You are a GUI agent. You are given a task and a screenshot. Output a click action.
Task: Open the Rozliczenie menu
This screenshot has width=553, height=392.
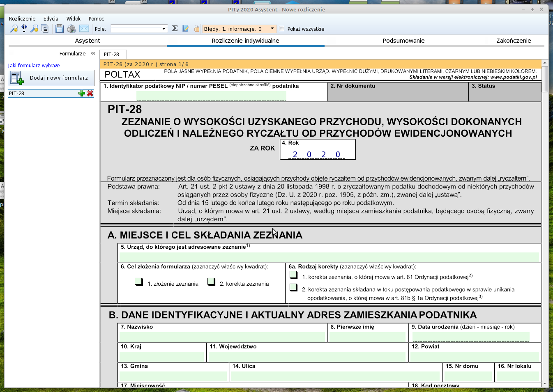point(22,19)
